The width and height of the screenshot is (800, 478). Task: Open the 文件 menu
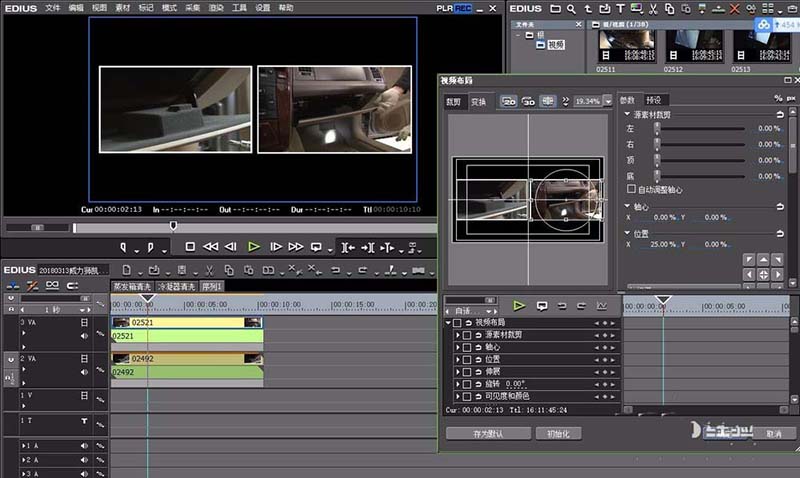[x=52, y=7]
